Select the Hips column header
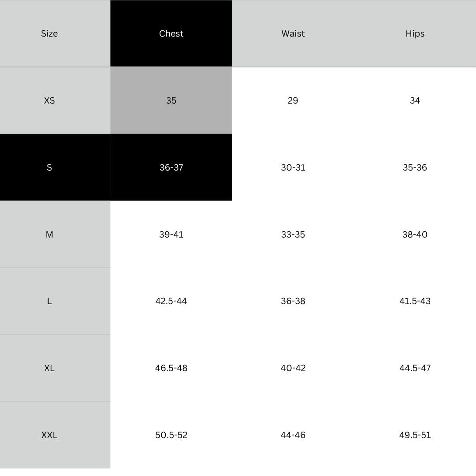The height and width of the screenshot is (476, 476). [415, 33]
